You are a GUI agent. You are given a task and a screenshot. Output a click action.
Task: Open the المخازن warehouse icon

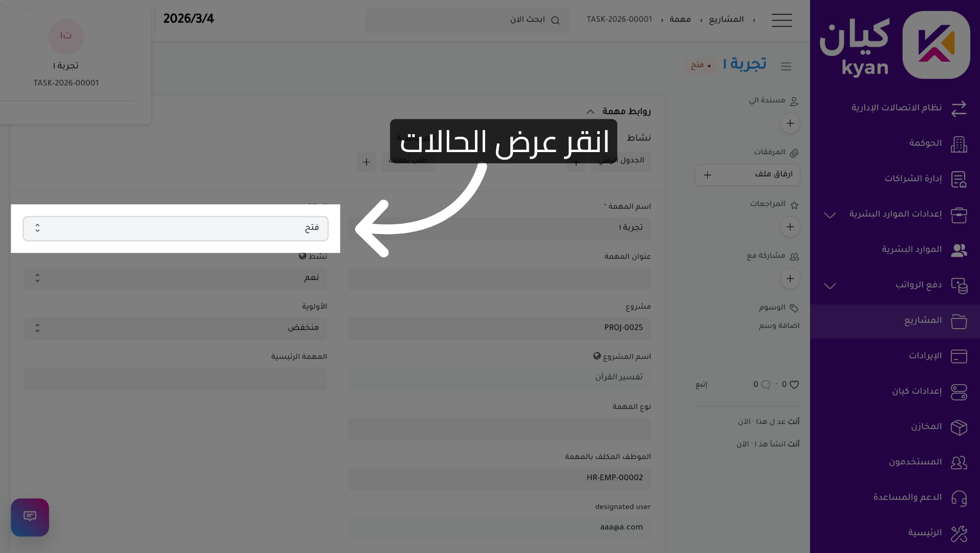point(959,427)
